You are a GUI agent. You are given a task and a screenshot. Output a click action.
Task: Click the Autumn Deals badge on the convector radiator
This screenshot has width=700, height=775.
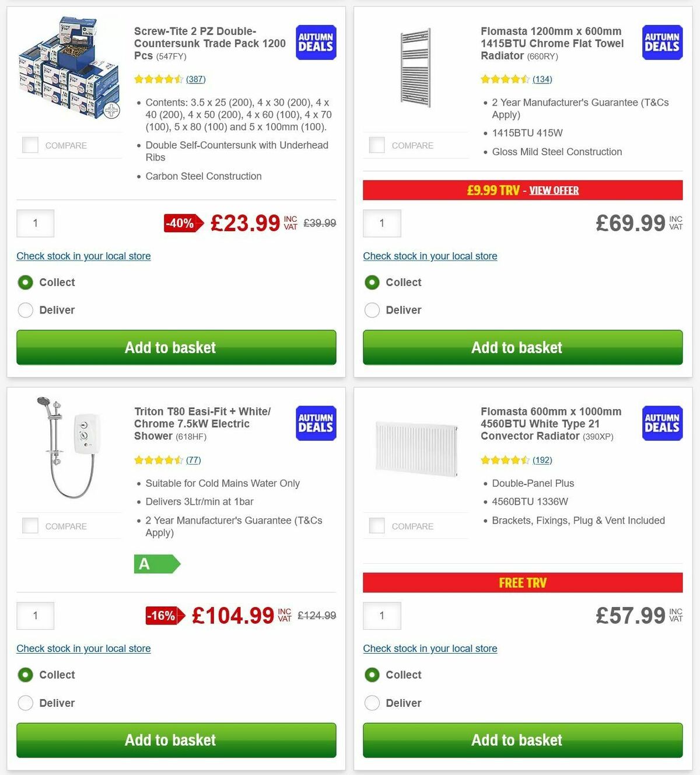(x=662, y=423)
